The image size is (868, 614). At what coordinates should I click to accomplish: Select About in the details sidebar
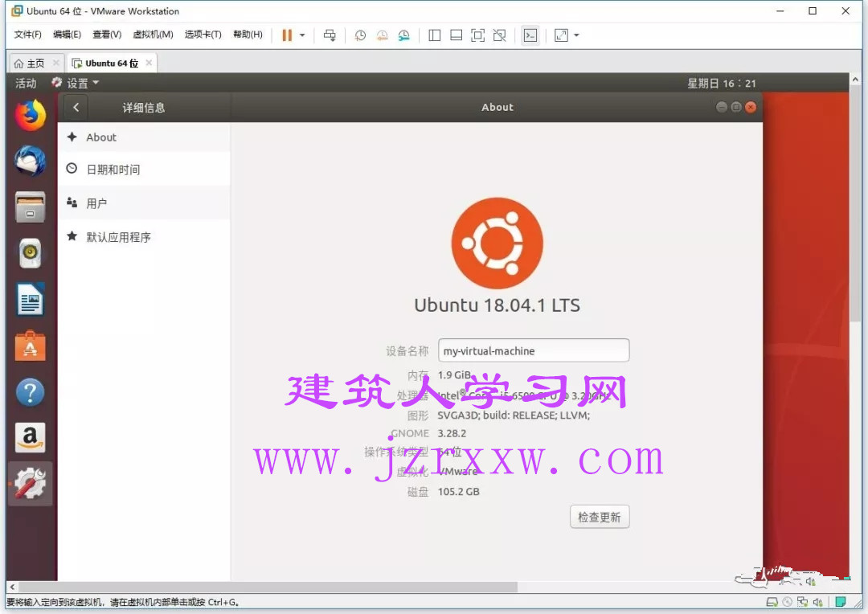(144, 137)
